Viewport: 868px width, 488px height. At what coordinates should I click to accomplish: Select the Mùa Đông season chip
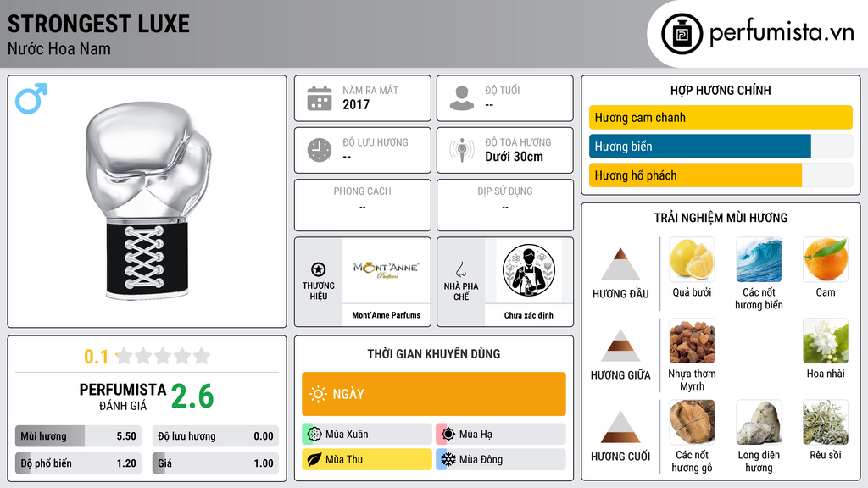coord(500,459)
